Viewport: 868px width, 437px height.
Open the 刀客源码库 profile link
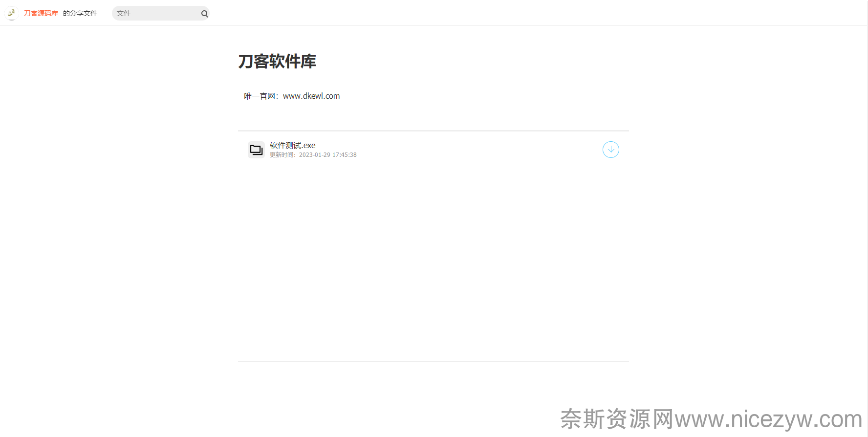pos(41,13)
